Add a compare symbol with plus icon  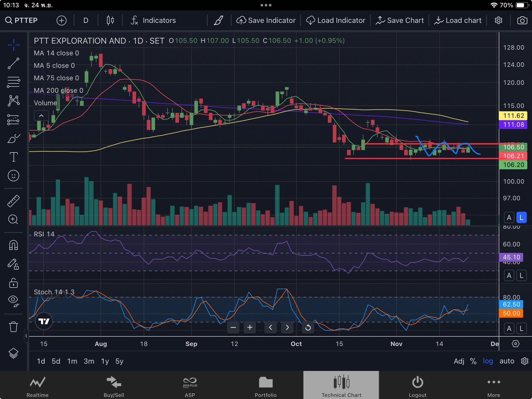pos(62,21)
